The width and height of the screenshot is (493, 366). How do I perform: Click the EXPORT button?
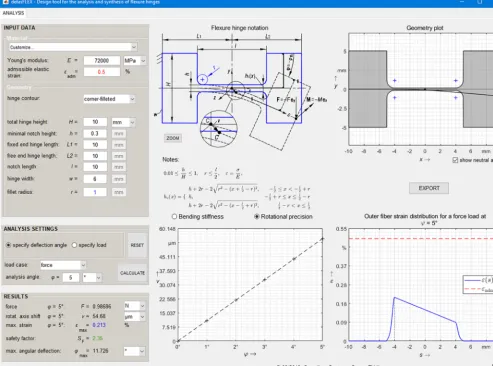[x=429, y=188]
